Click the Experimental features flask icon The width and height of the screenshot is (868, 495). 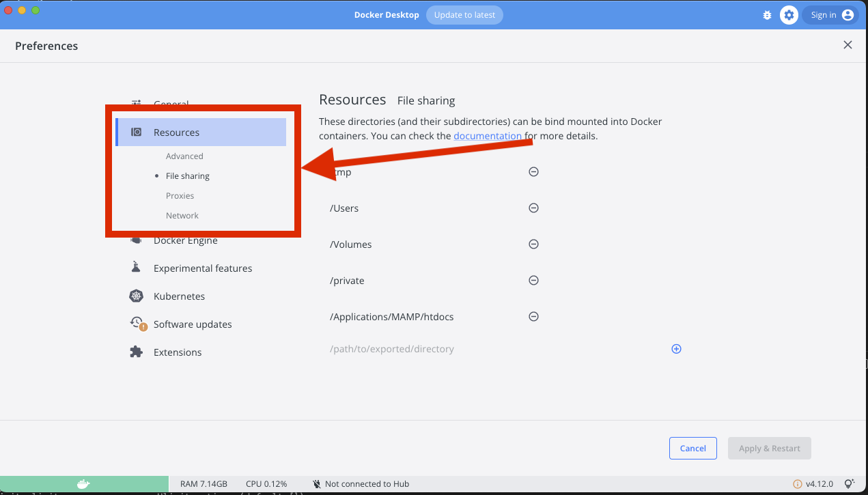[136, 268]
